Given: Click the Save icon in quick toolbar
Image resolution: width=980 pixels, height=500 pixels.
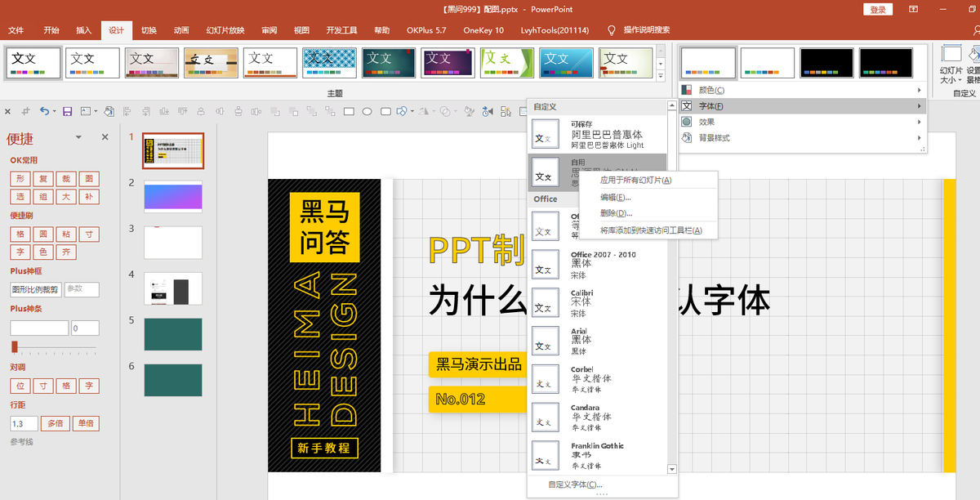Looking at the screenshot, I should click(x=68, y=111).
